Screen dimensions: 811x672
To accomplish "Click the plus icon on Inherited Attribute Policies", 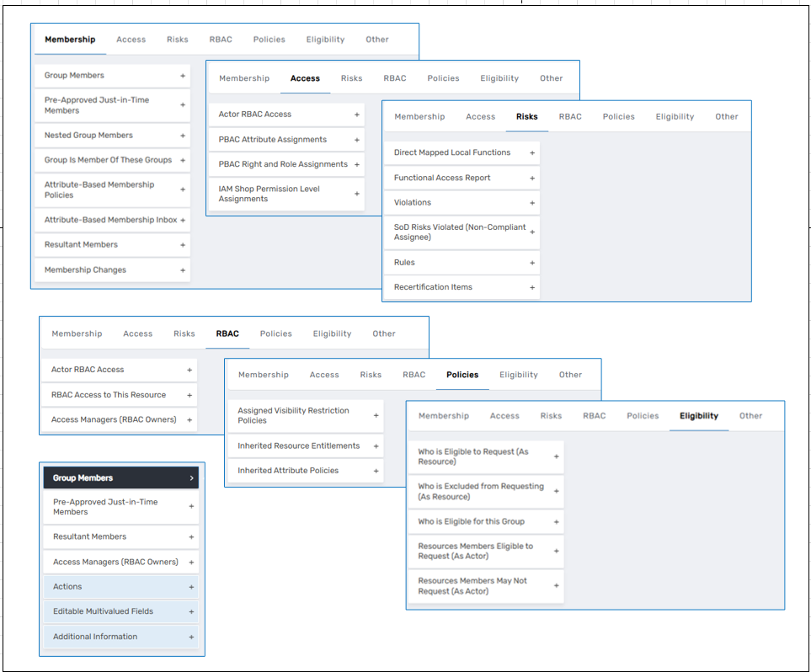I will pyautogui.click(x=376, y=471).
